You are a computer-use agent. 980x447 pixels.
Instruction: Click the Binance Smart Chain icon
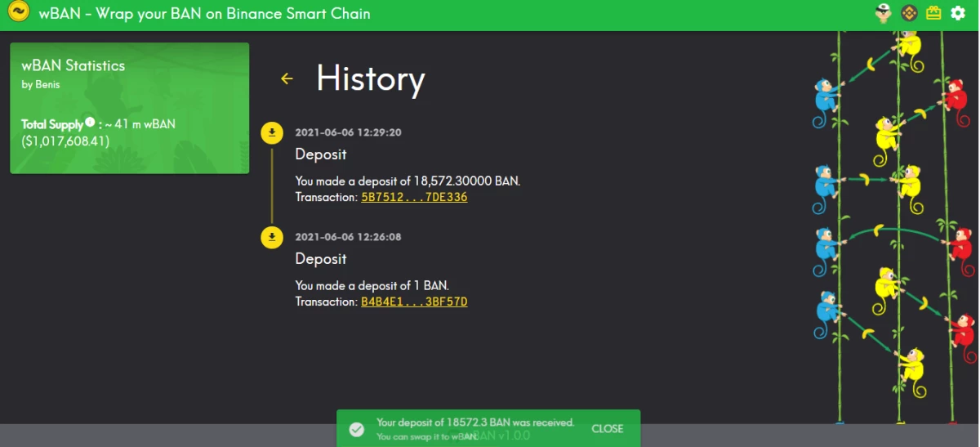pos(909,13)
